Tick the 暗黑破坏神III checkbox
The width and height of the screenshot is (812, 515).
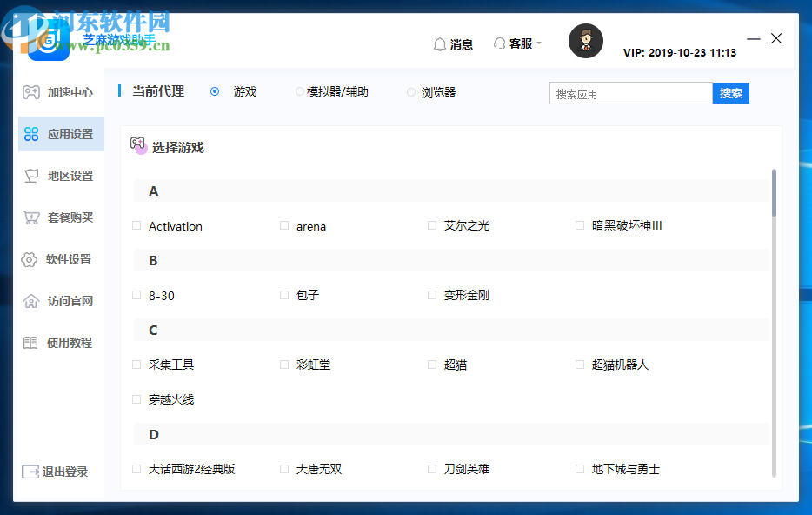[580, 225]
